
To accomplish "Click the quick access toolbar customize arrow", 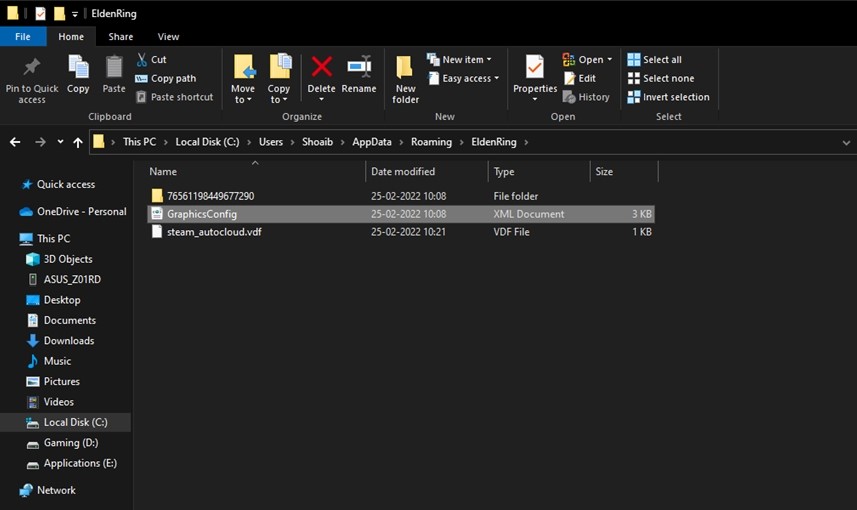I will coord(75,14).
